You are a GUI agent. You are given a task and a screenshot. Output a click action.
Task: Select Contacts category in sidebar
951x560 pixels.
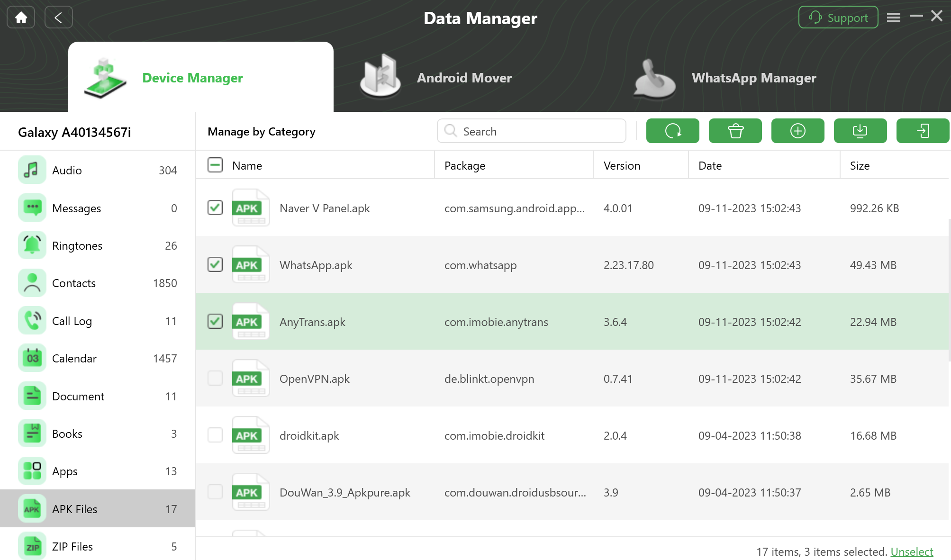coord(97,282)
